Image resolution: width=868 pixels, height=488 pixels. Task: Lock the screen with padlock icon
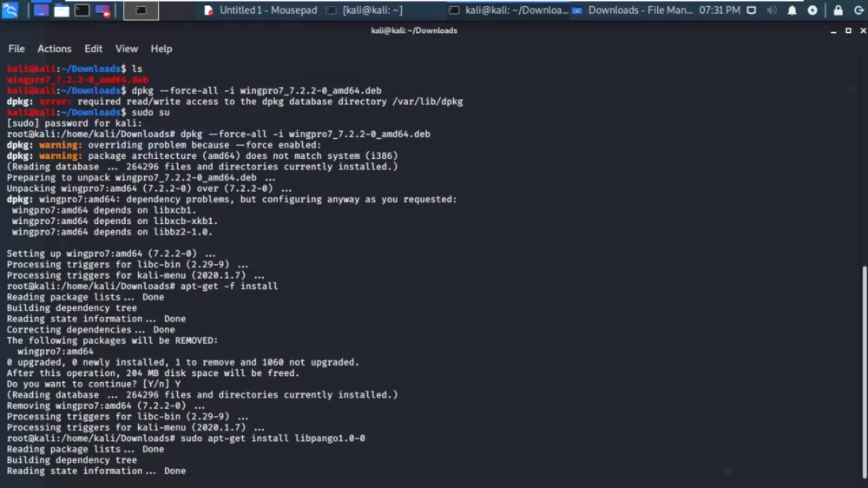[838, 10]
